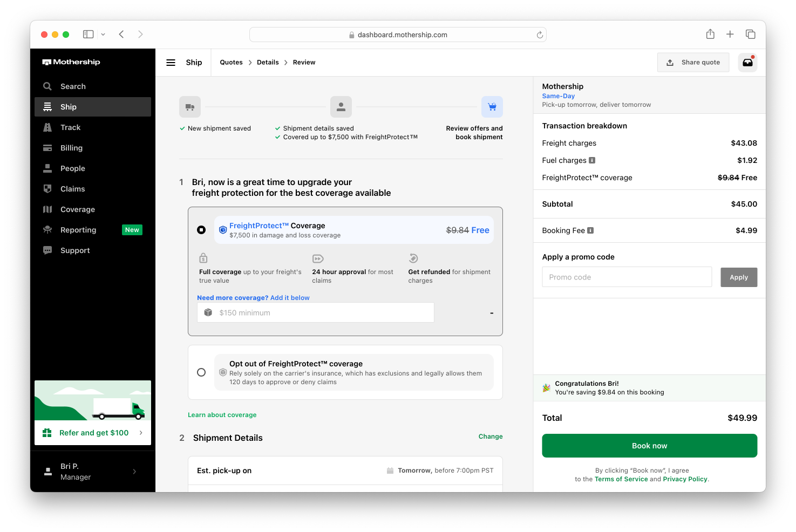Click the Reporting icon in sidebar

[47, 230]
